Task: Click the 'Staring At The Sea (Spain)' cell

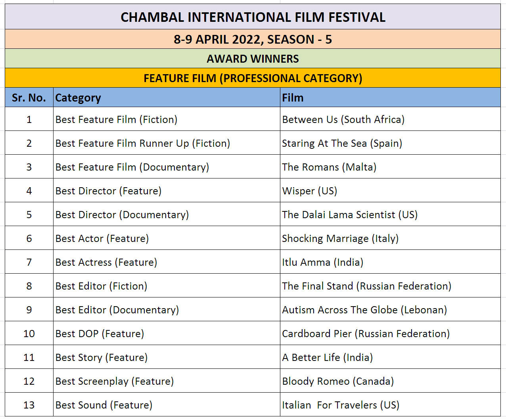Action: (x=390, y=143)
